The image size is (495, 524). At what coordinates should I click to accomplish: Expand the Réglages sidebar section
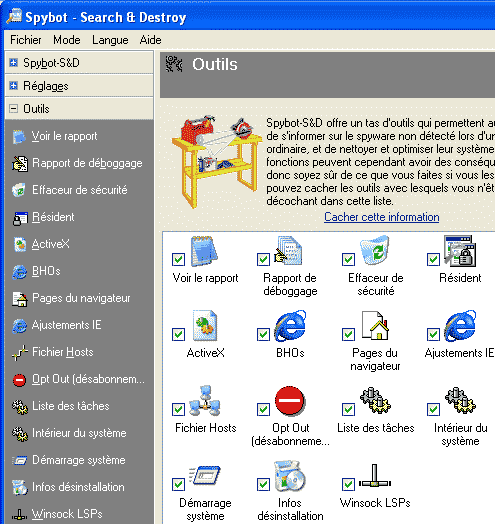click(x=13, y=86)
